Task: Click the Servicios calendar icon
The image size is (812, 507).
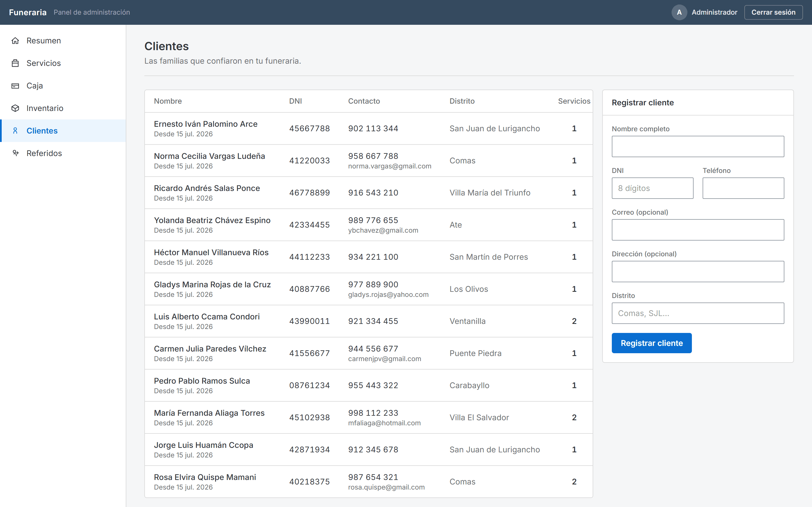Action: pos(15,63)
